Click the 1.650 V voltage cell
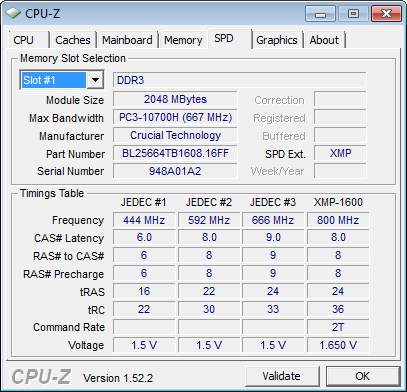This screenshot has height=392, width=407. click(x=338, y=346)
